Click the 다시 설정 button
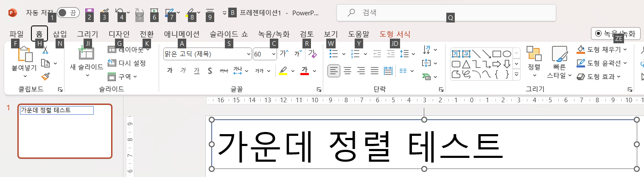 127,63
